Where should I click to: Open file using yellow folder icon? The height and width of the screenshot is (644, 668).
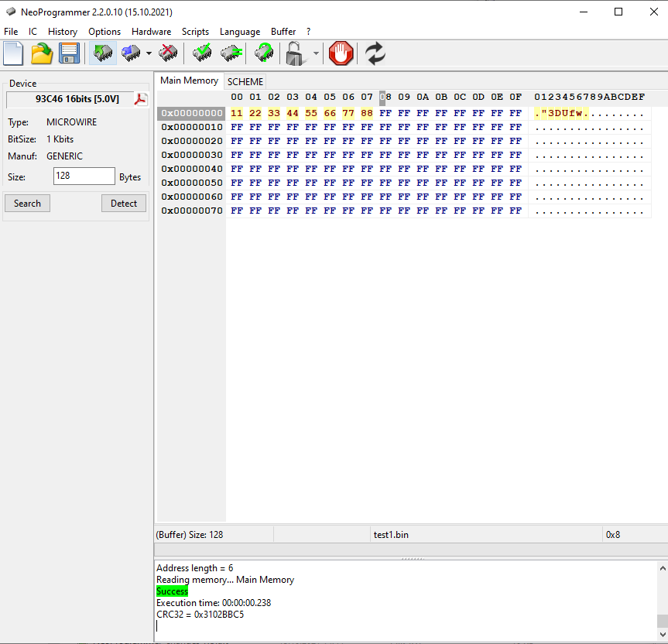pyautogui.click(x=41, y=53)
